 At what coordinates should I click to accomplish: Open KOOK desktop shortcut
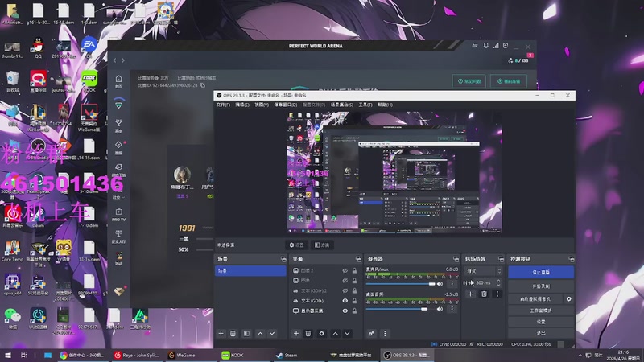[x=89, y=82]
